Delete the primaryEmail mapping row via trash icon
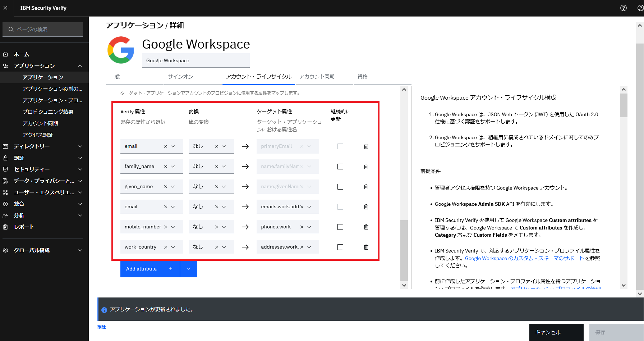This screenshot has width=644, height=341. pos(366,146)
